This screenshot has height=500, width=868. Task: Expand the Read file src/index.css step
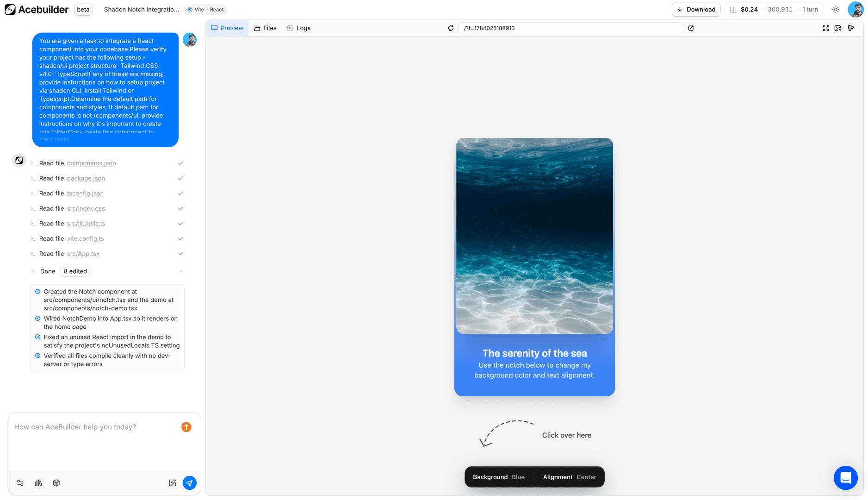coord(107,208)
